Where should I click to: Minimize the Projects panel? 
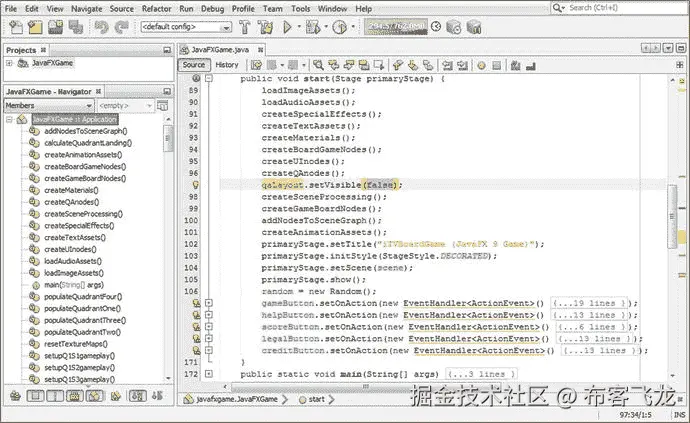[167, 50]
